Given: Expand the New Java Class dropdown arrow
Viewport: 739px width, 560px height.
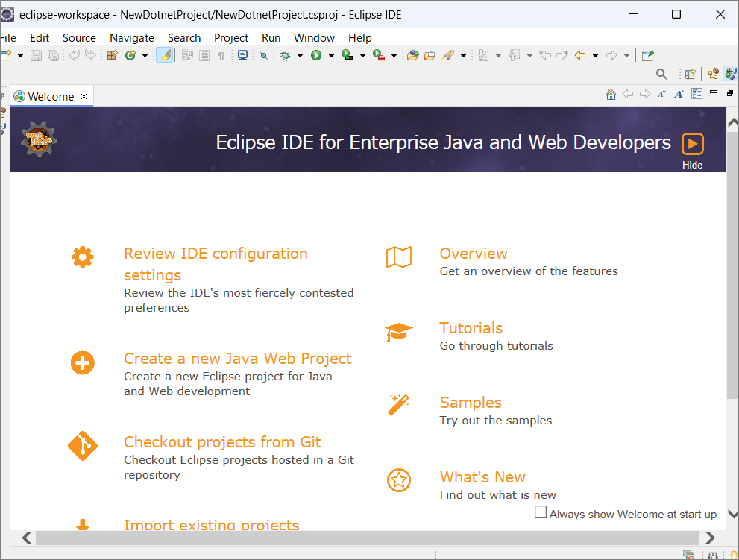Looking at the screenshot, I should pos(145,56).
